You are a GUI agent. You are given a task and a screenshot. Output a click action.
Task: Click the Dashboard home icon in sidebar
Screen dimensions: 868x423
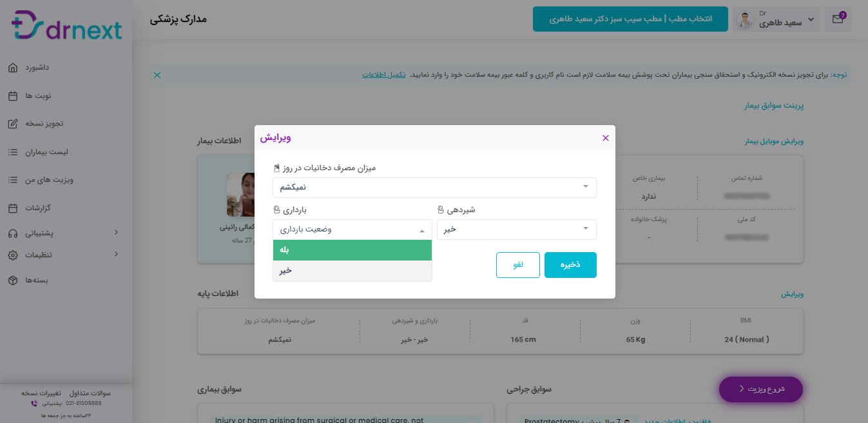tap(13, 68)
